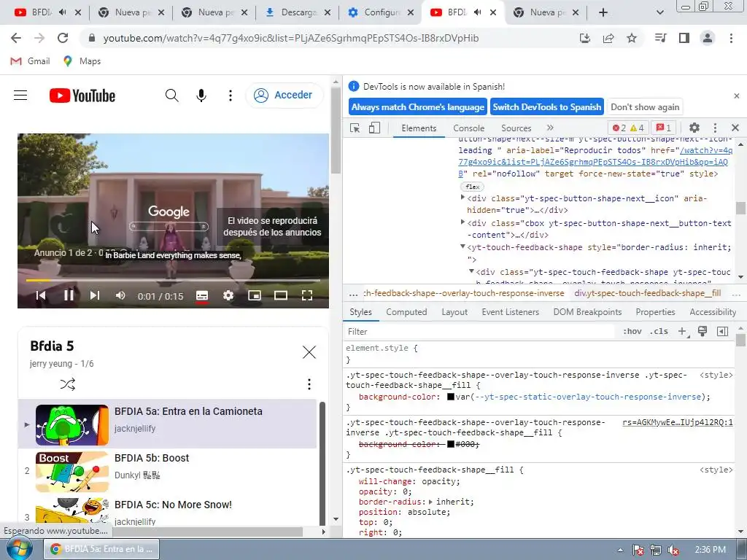747x560 pixels.
Task: Toggle DevTools device toolbar
Action: (374, 128)
